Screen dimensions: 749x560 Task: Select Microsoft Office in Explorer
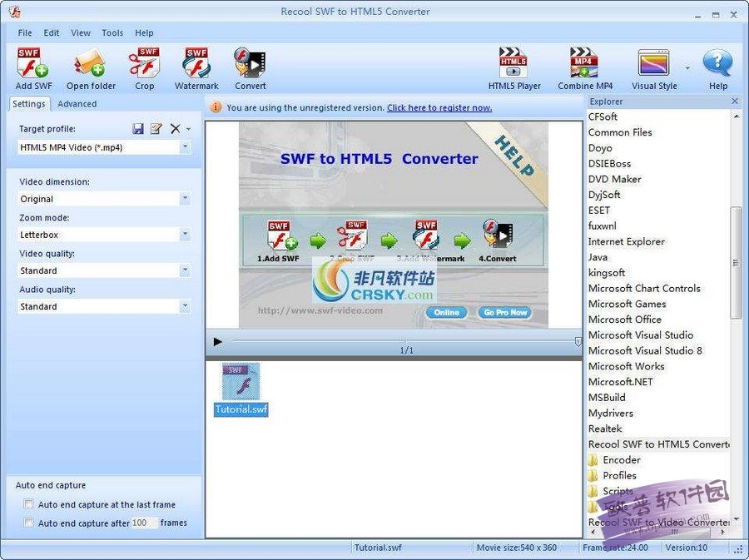[625, 320]
